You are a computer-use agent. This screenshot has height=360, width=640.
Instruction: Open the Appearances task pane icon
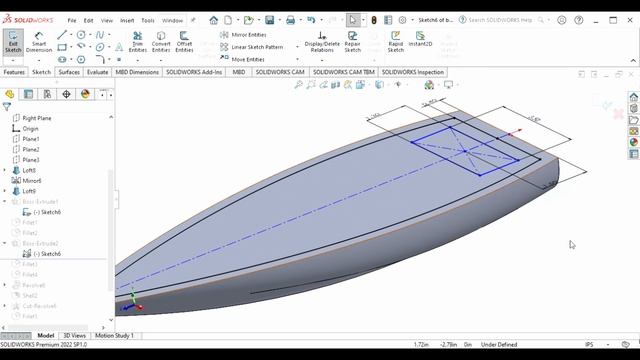[633, 142]
